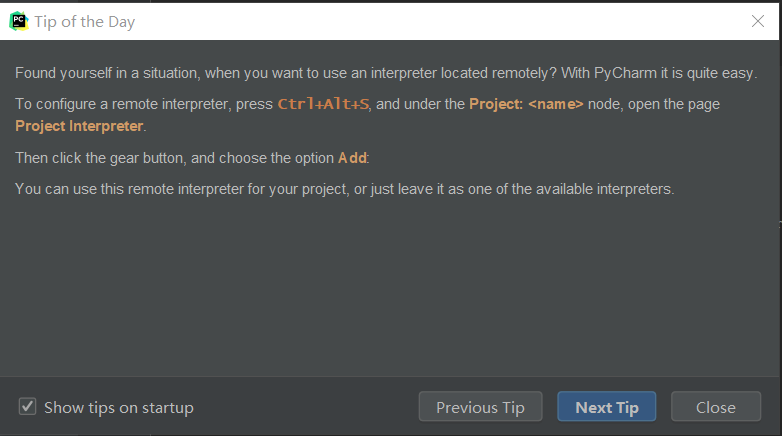Click the "To configure a remote interpreter" line
Viewport: 782px width, 436px height.
coord(140,103)
